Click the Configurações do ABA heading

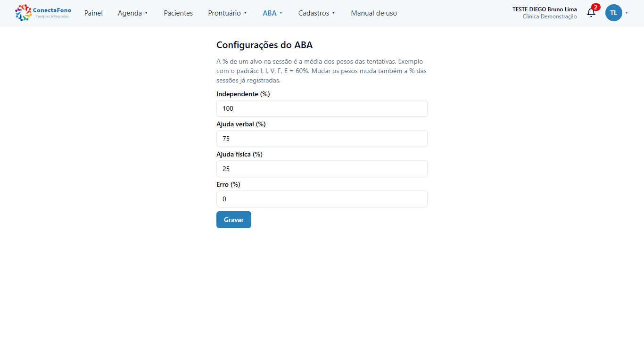click(x=264, y=45)
